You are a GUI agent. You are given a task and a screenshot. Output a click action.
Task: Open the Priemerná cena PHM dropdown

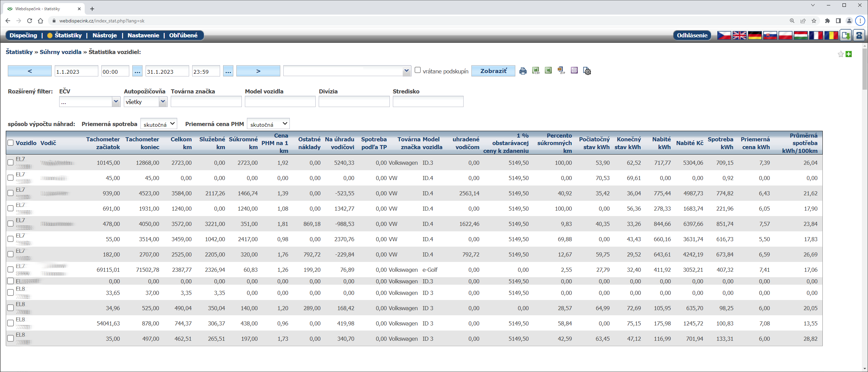(268, 124)
